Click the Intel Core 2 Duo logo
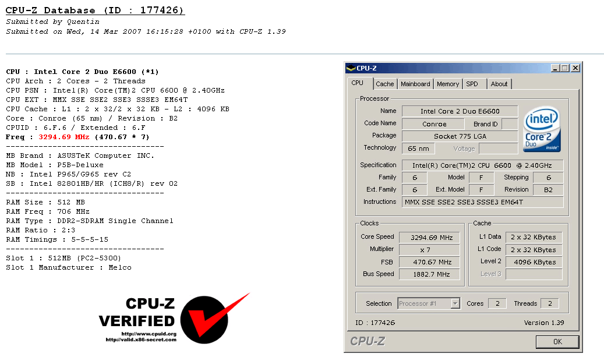Viewport: 604px width, 364px height. [542, 129]
